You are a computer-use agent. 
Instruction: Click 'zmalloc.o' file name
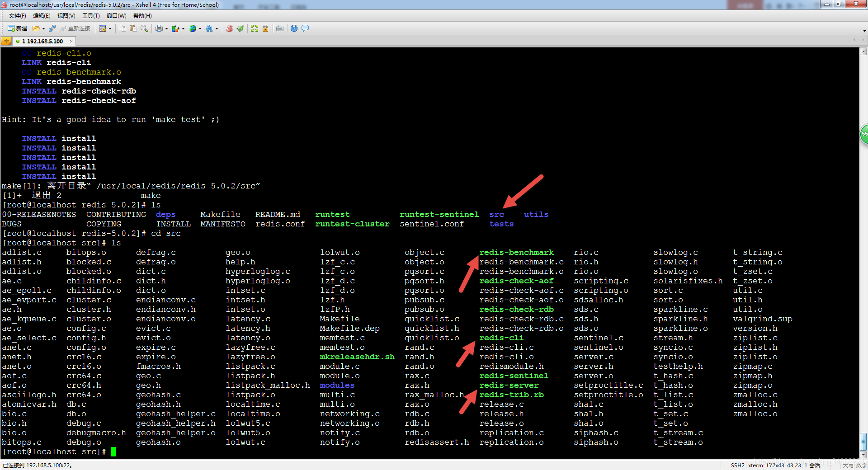755,414
